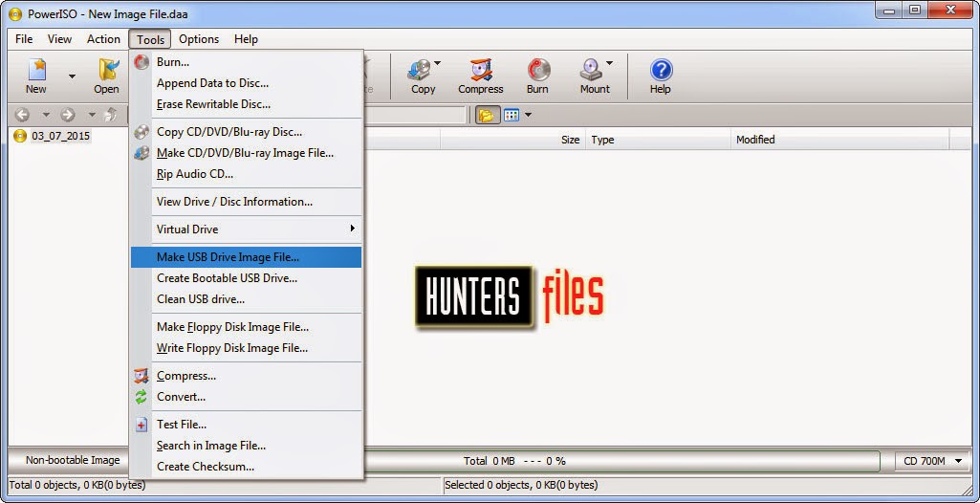
Task: Open the Forward history dropdown arrow
Action: tap(92, 115)
